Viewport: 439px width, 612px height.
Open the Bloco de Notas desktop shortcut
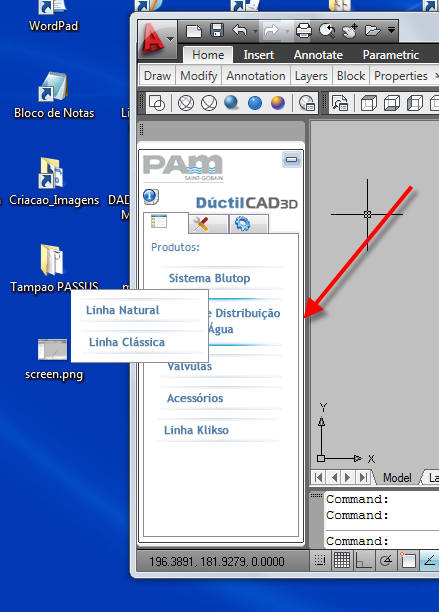(x=54, y=95)
